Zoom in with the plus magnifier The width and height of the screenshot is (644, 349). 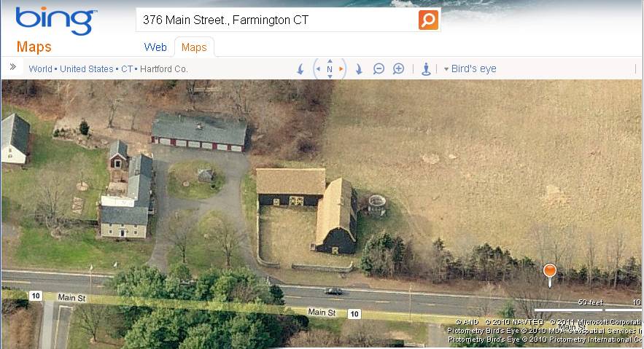(398, 69)
